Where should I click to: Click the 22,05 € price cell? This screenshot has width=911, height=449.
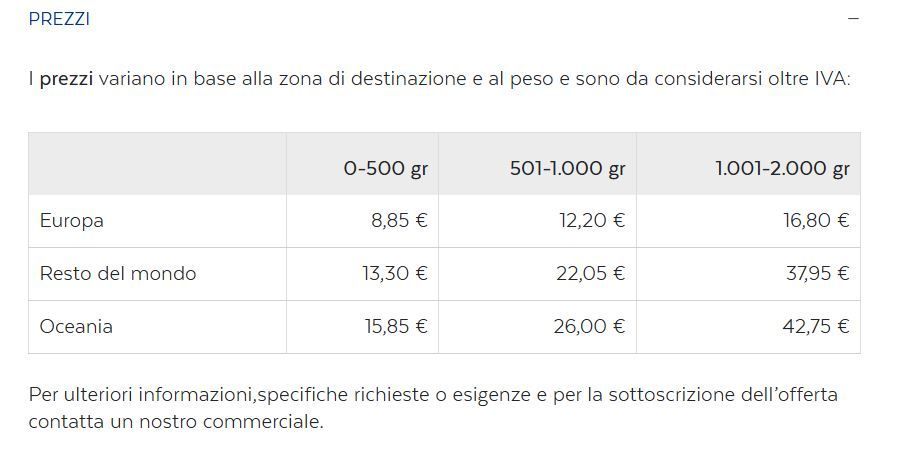(x=590, y=273)
